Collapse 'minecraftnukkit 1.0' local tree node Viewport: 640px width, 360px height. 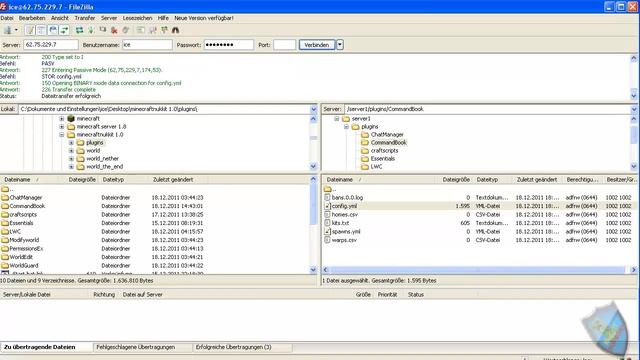[62, 135]
